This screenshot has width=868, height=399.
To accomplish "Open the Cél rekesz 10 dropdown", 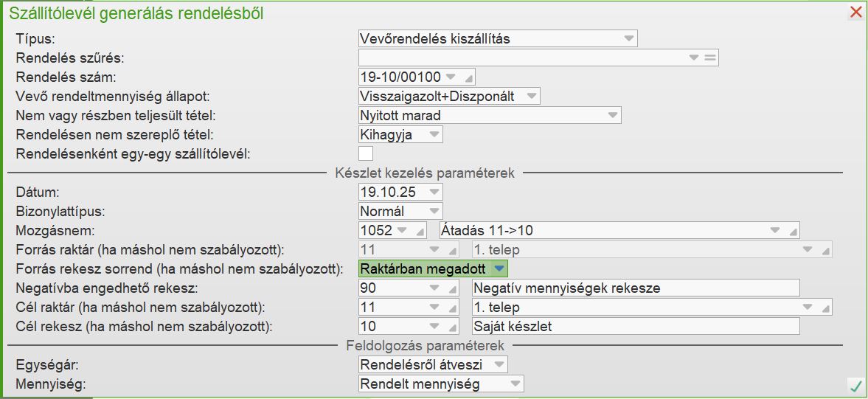I will pyautogui.click(x=435, y=326).
